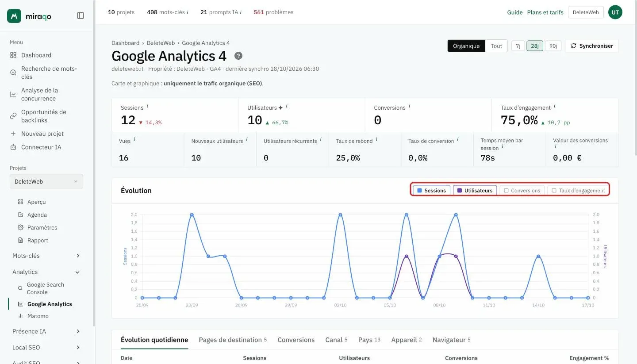Viewport: 637px width, 364px height.
Task: Expand the Présence IA section
Action: (46, 331)
